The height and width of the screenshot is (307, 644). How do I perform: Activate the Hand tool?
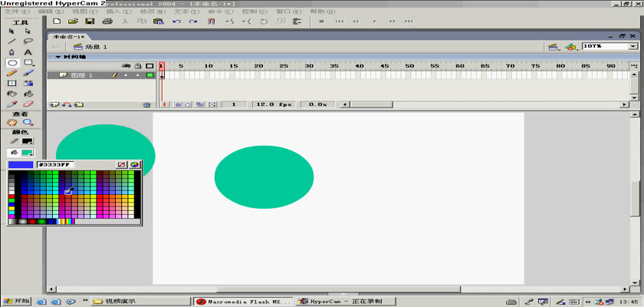click(x=12, y=123)
